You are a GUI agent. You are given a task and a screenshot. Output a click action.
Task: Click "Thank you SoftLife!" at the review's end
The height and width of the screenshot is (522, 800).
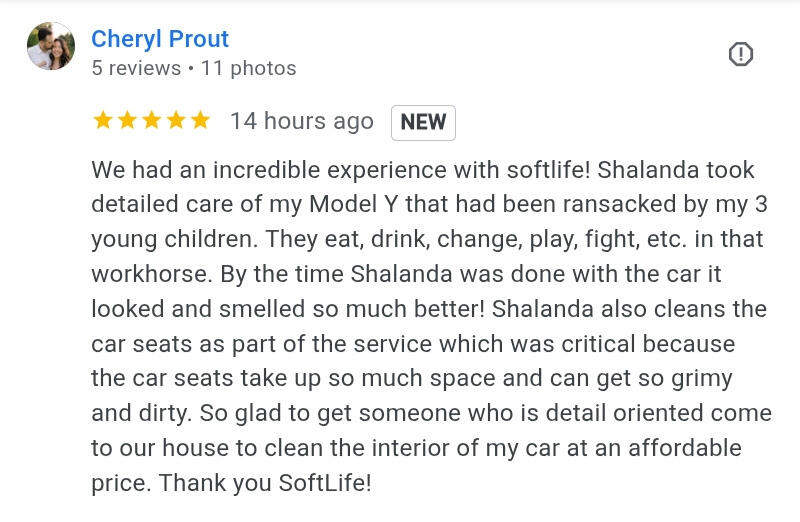[265, 483]
